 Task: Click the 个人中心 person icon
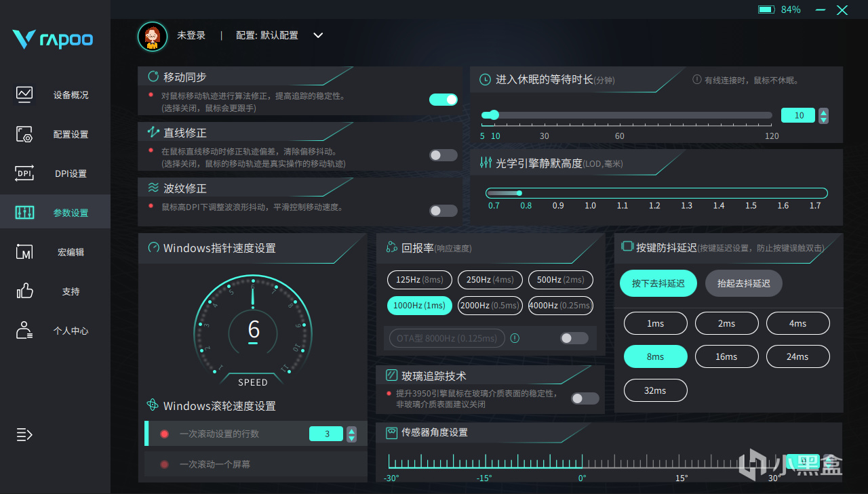click(x=24, y=331)
